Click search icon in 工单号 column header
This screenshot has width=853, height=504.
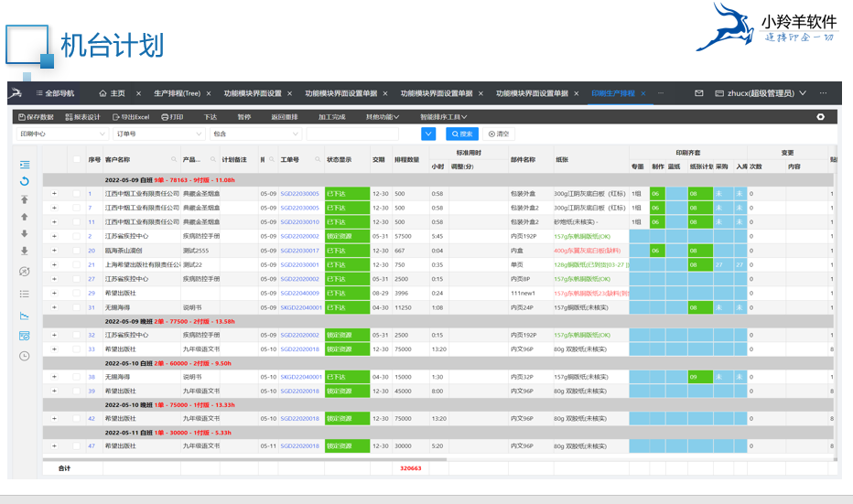(x=318, y=159)
